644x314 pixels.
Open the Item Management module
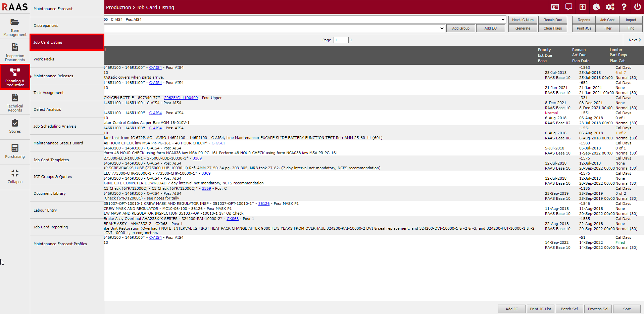15,27
